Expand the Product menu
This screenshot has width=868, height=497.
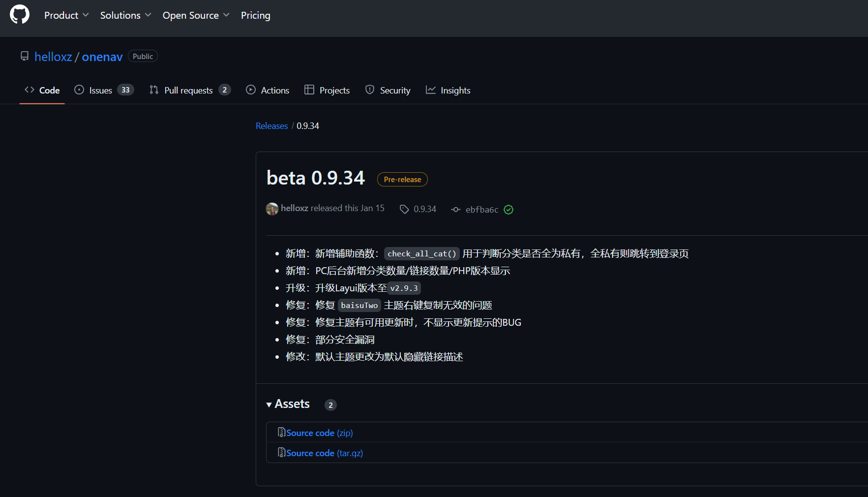(x=66, y=15)
